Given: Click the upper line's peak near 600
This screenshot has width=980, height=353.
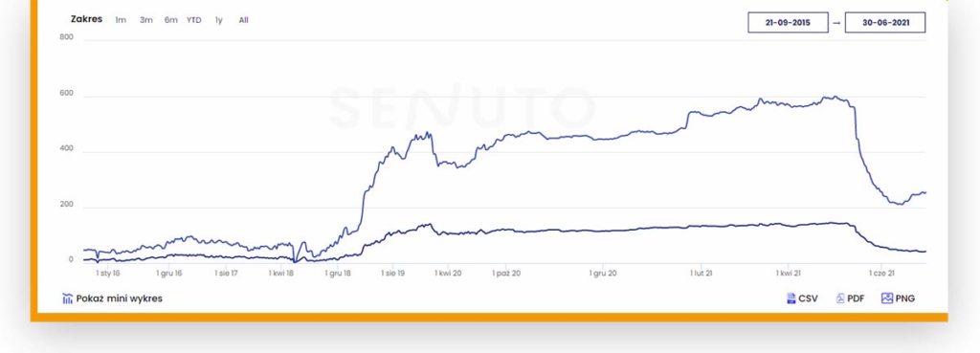Looking at the screenshot, I should point(834,97).
